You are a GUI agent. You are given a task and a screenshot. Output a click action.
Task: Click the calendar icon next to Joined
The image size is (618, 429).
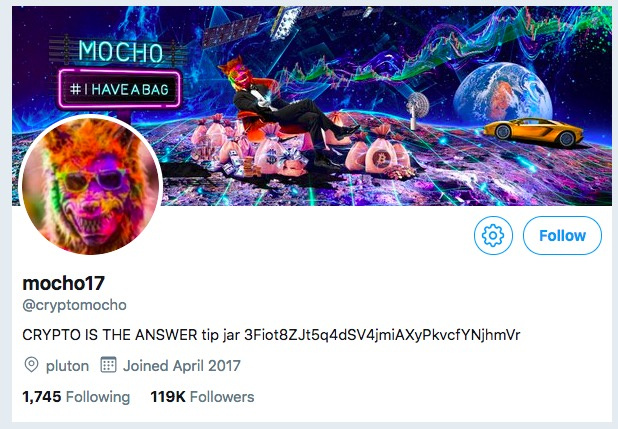click(108, 365)
